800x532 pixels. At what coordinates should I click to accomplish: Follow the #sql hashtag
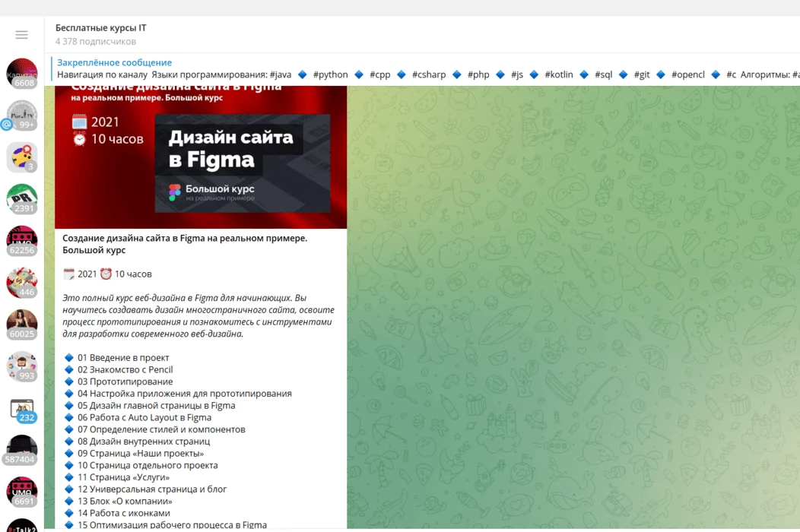click(604, 74)
